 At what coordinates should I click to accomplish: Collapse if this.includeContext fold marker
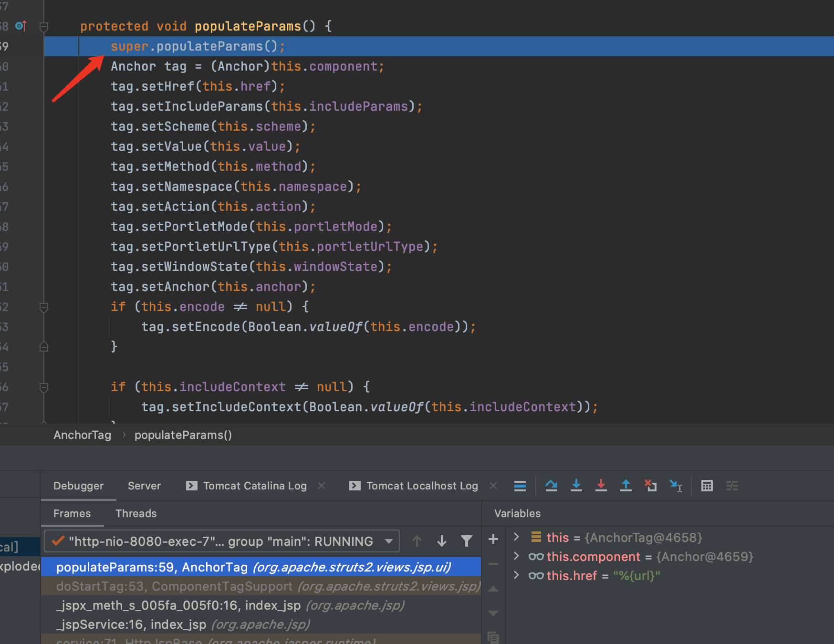(x=44, y=387)
